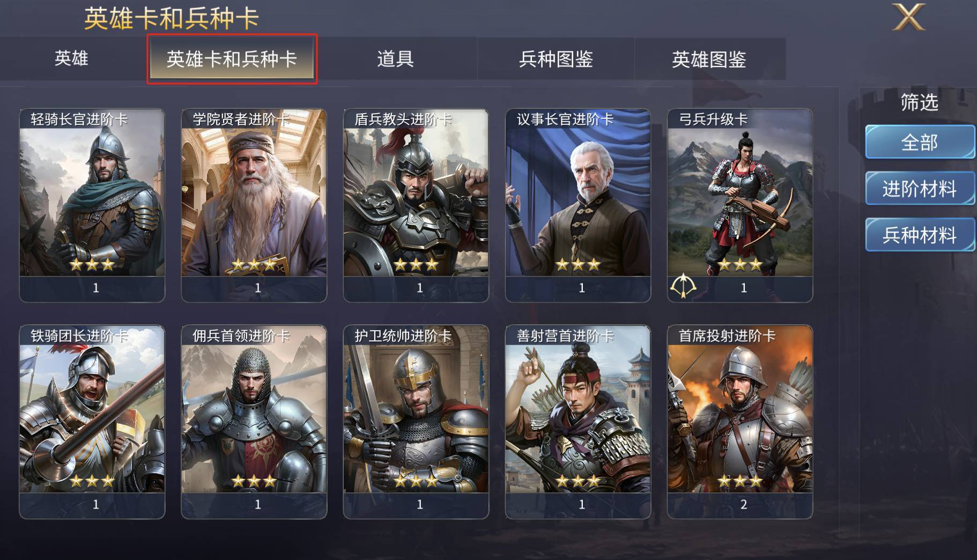977x560 pixels.
Task: Open the 议事长官进阶卡 card
Action: coord(578,205)
